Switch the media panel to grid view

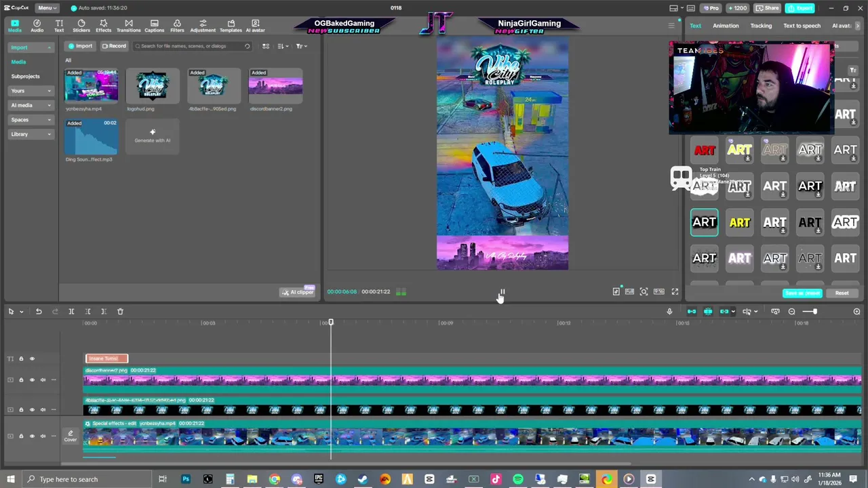pos(266,46)
